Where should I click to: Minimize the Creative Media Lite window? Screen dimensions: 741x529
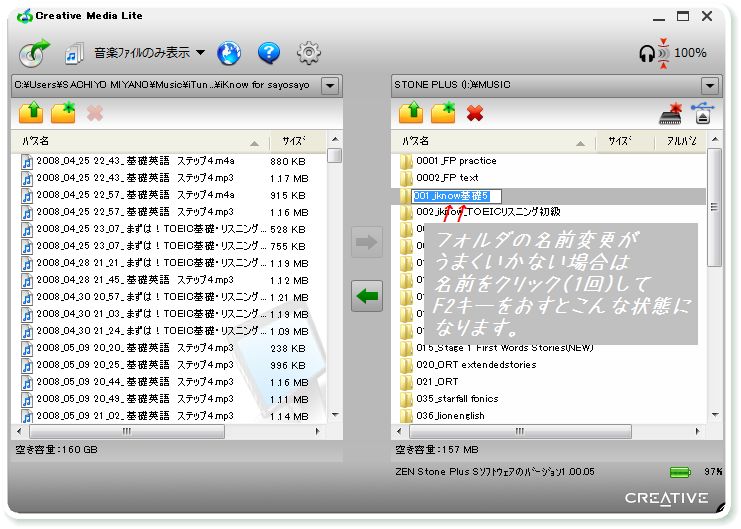pyautogui.click(x=659, y=18)
